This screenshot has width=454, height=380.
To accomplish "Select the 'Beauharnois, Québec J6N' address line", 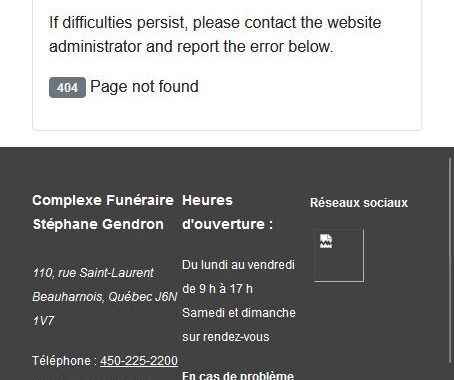I will (105, 297).
